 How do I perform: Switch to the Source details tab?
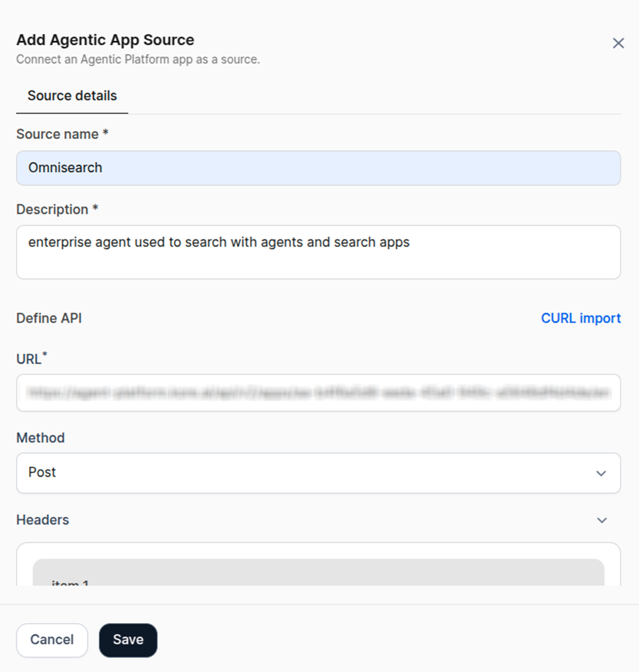point(72,96)
